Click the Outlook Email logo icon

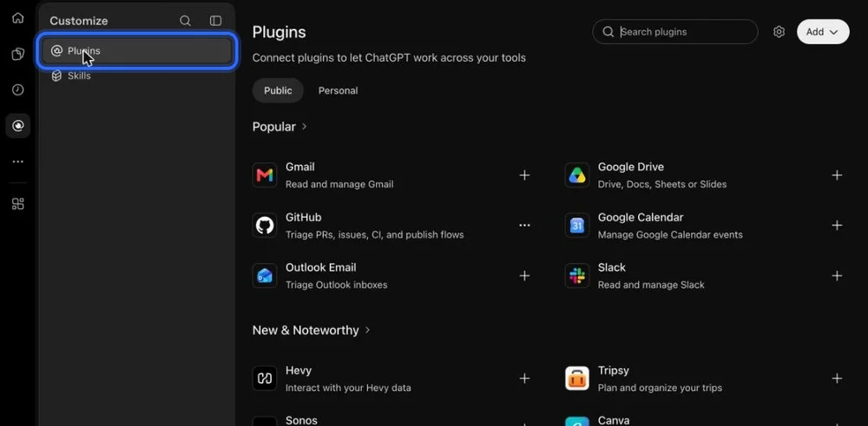[x=265, y=276]
